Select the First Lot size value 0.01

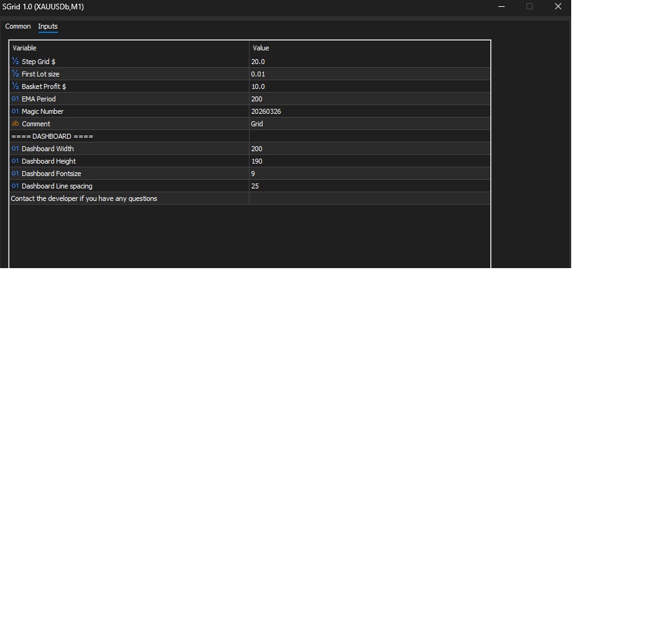(370, 74)
